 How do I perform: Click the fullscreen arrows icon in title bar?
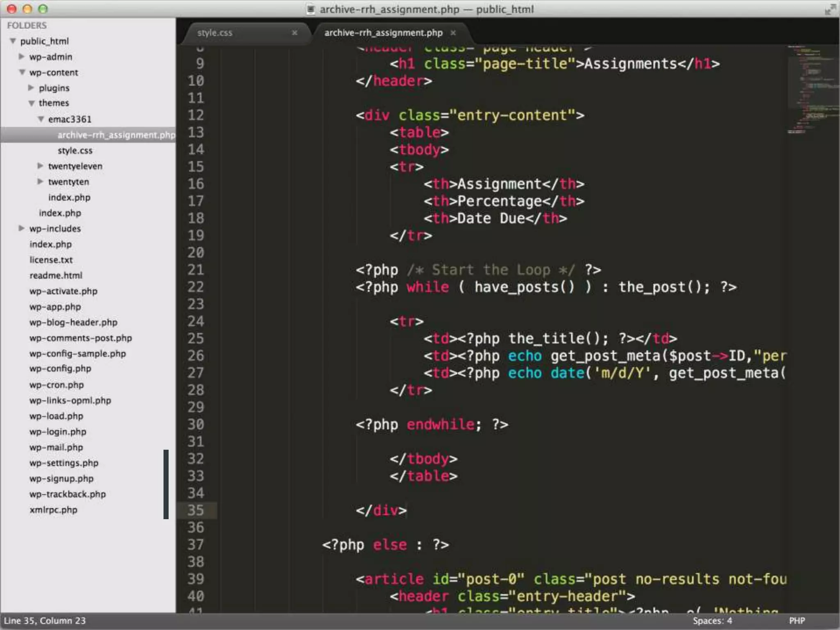(x=830, y=9)
